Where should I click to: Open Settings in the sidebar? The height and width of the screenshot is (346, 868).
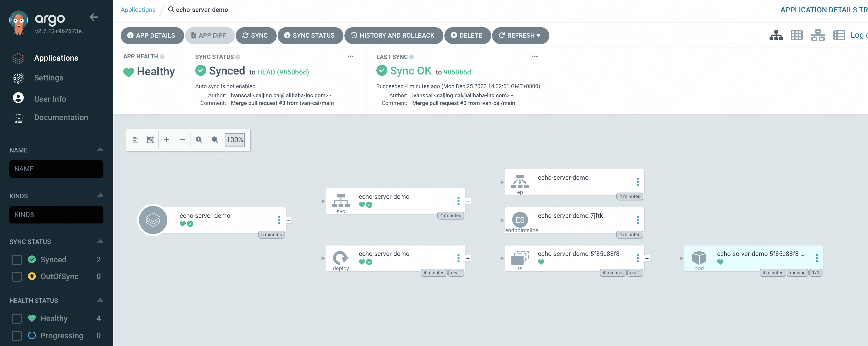pyautogui.click(x=48, y=78)
